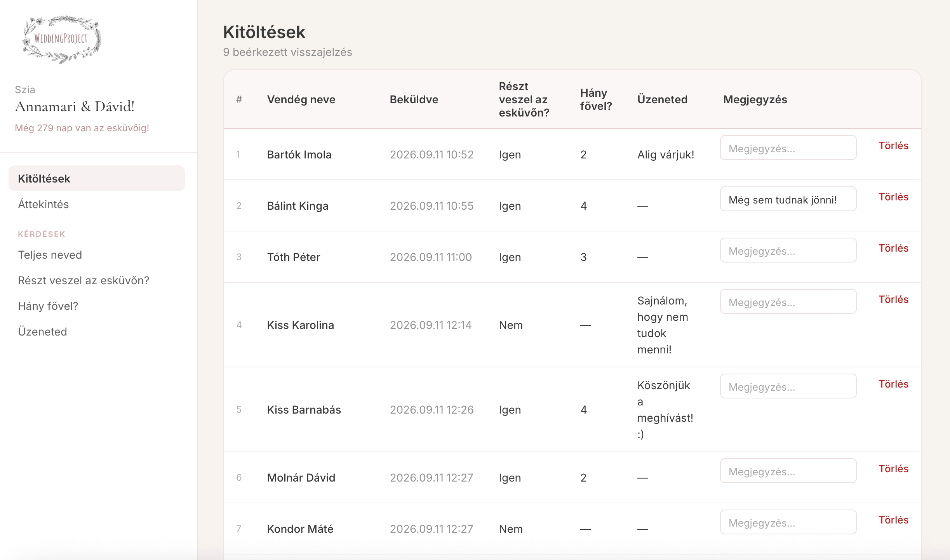Viewport: 950px width, 560px height.
Task: Delete Bálint Kinga's response with Törlés
Action: point(893,197)
